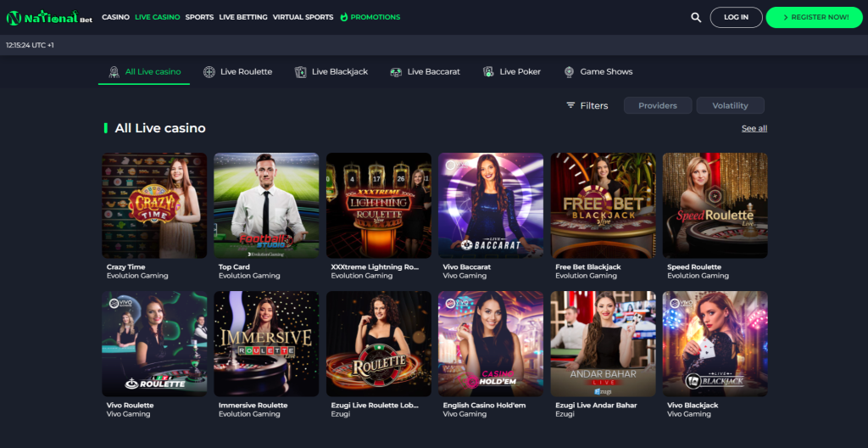This screenshot has height=448, width=868.
Task: Open the Volatility filter dropdown
Action: coord(730,105)
